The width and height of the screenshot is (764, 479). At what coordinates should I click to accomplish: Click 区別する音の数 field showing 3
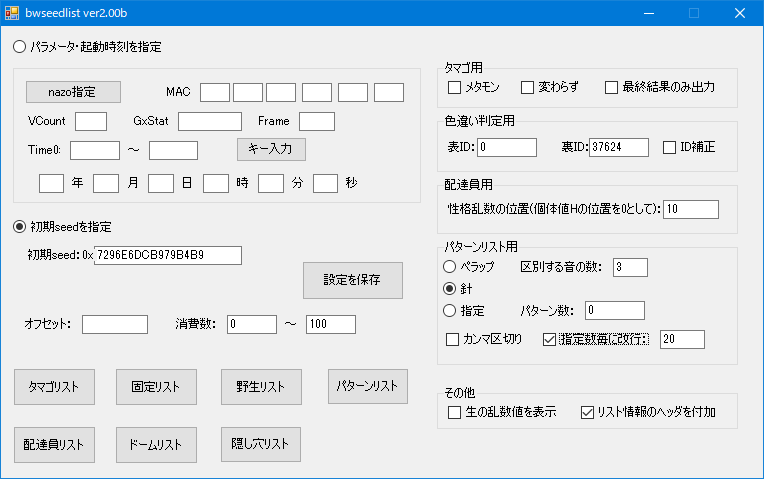pyautogui.click(x=630, y=268)
